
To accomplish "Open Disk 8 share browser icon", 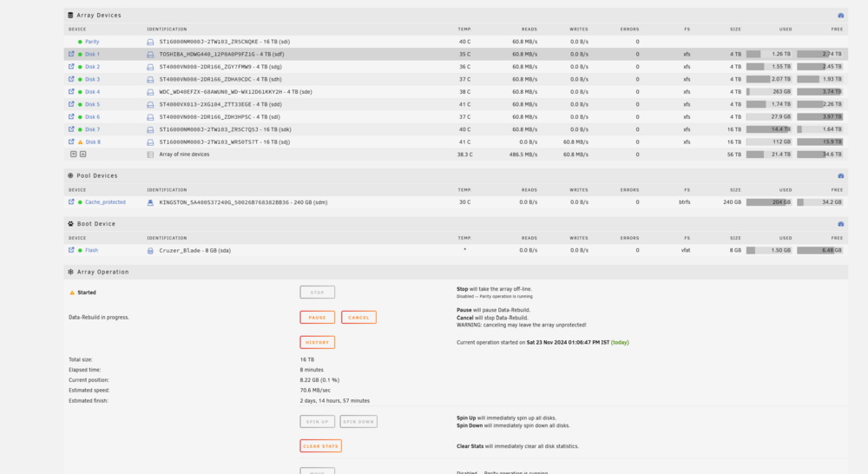I will click(71, 142).
